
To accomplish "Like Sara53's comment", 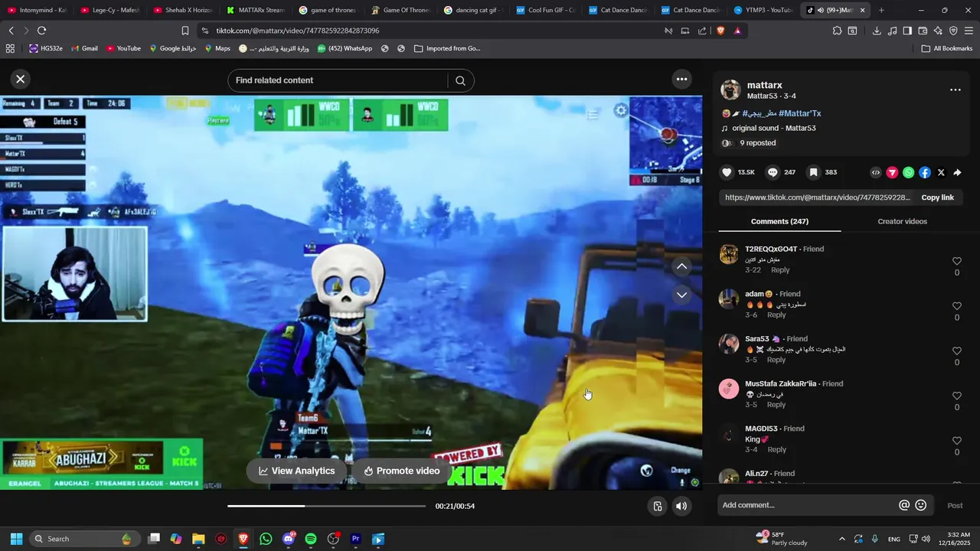I will coord(956,350).
